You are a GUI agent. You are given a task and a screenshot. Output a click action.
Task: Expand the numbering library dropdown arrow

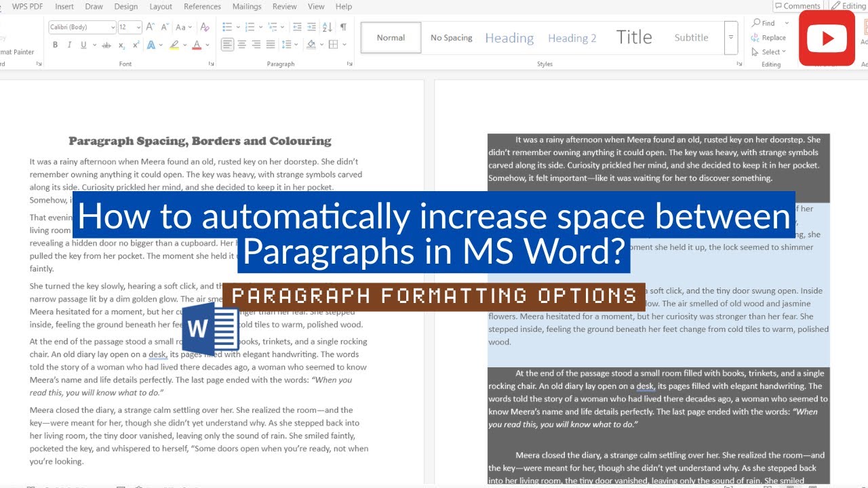260,27
